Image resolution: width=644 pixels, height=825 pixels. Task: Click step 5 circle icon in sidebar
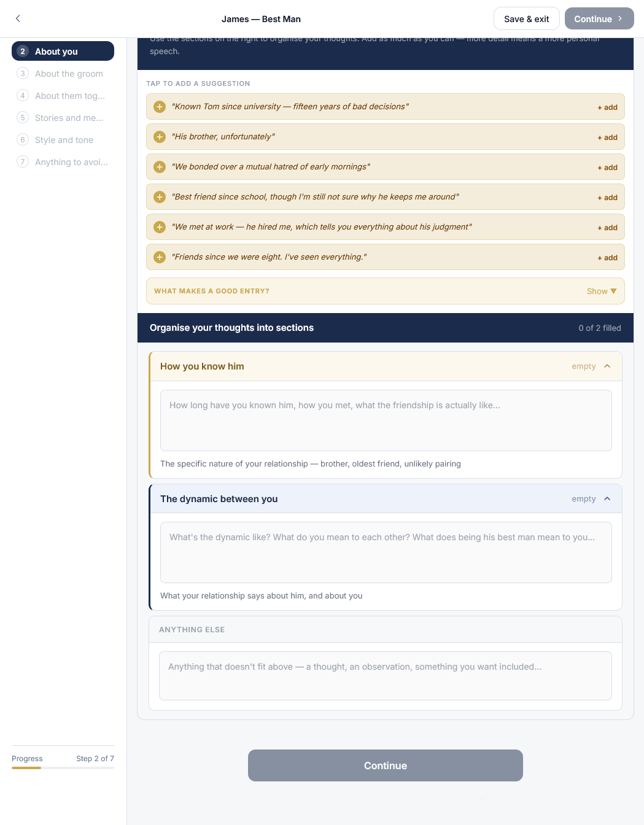click(x=23, y=118)
